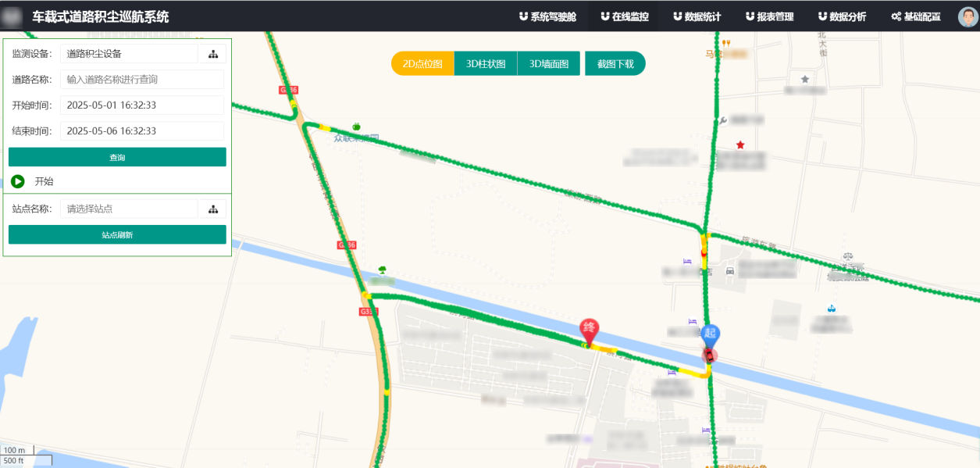The width and height of the screenshot is (980, 468).
Task: Click the user avatar in top right
Action: [967, 16]
